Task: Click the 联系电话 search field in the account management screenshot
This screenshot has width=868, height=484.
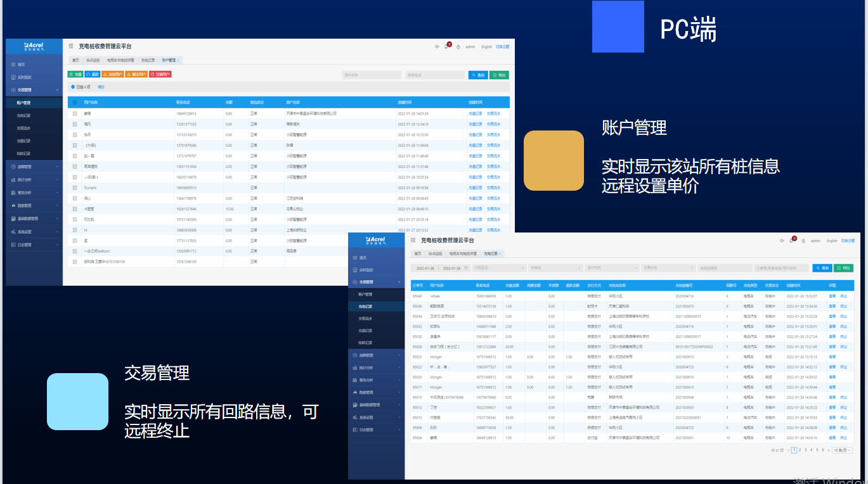Action: point(435,75)
